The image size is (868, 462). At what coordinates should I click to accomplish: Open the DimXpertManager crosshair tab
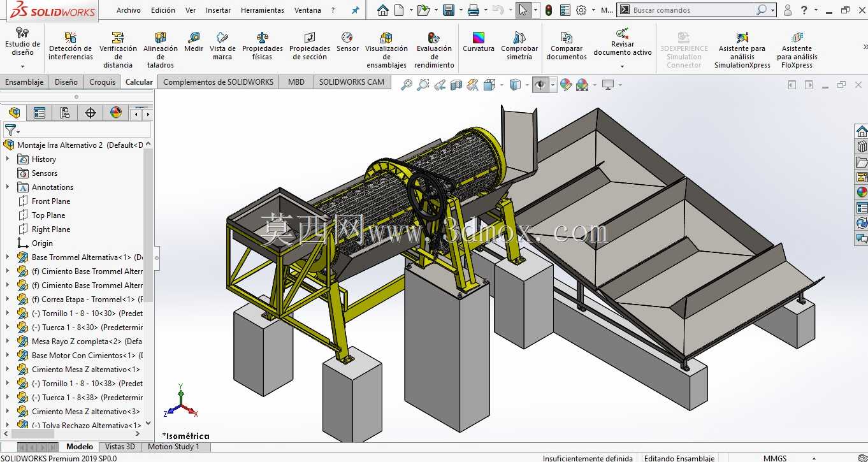coord(90,113)
